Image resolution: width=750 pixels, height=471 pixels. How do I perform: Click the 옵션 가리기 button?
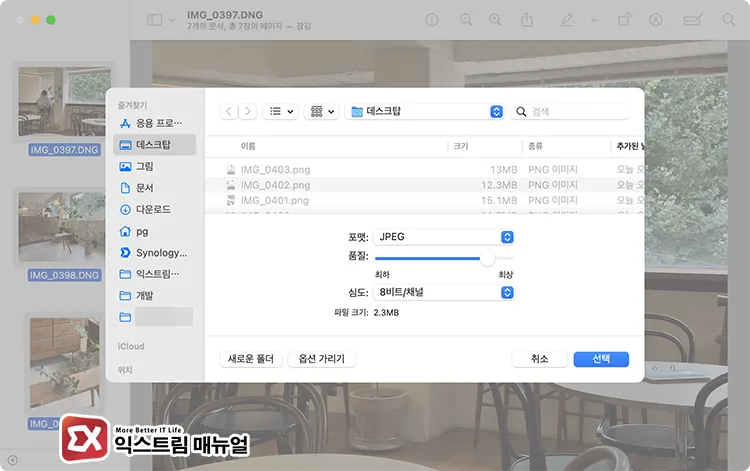click(321, 359)
